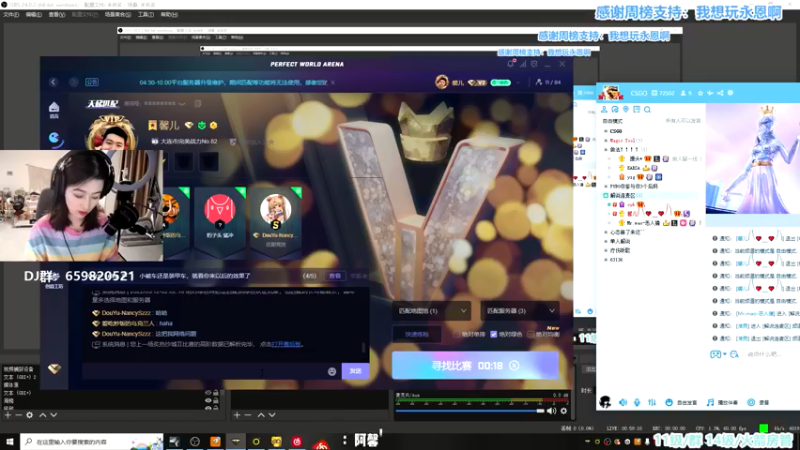
Task: Expand the 63136 channel node in YY
Action: [606, 260]
